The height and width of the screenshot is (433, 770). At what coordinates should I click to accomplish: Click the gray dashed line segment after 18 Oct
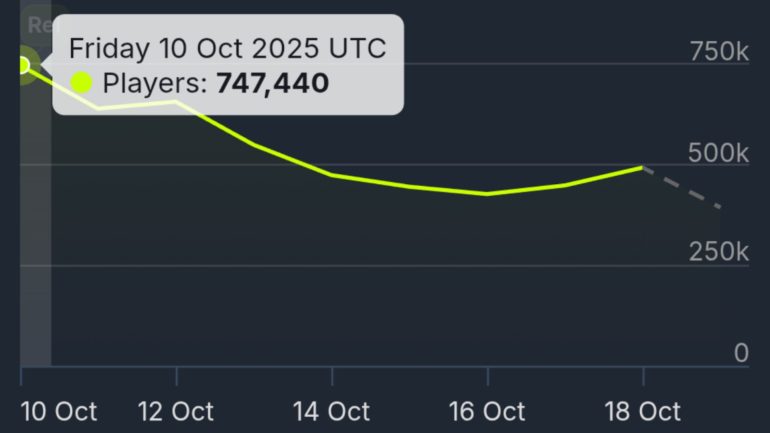coord(683,188)
